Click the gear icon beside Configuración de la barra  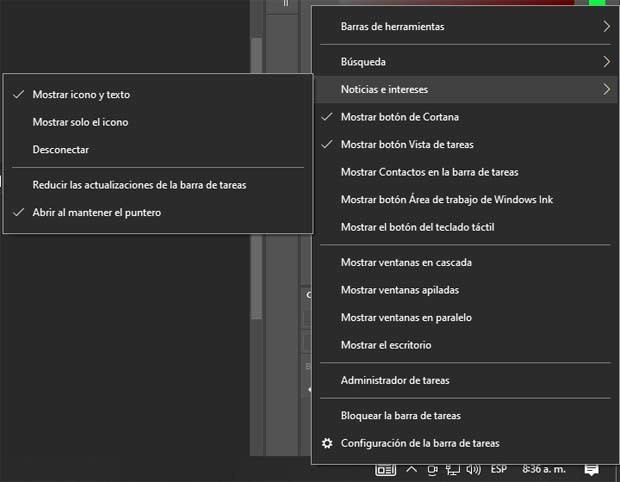click(x=327, y=443)
